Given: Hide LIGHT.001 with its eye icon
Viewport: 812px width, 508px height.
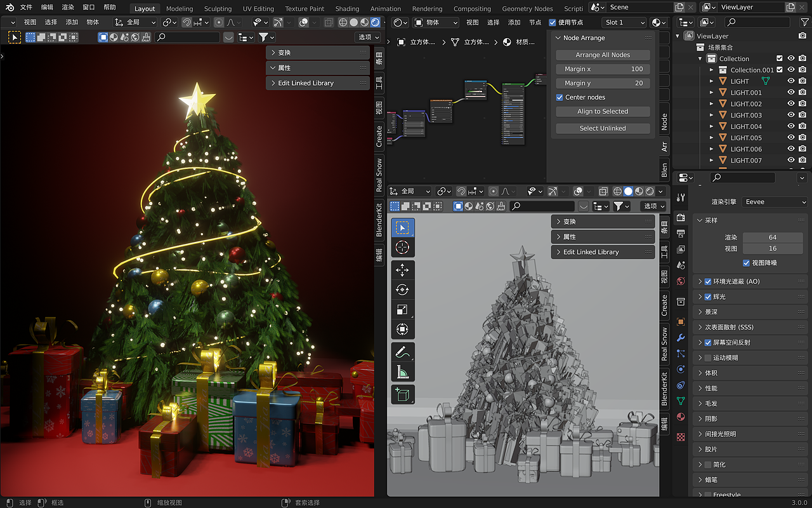Looking at the screenshot, I should [x=791, y=93].
